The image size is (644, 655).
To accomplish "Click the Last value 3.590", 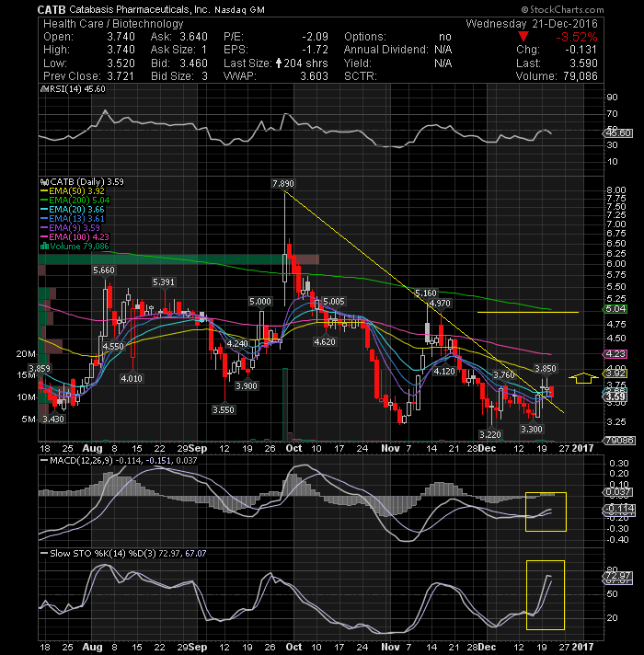I will pyautogui.click(x=584, y=63).
